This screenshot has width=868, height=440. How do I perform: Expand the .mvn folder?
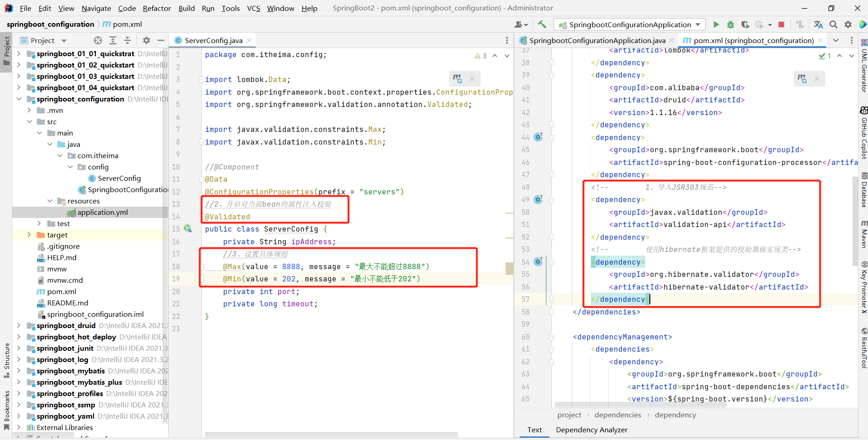point(29,110)
